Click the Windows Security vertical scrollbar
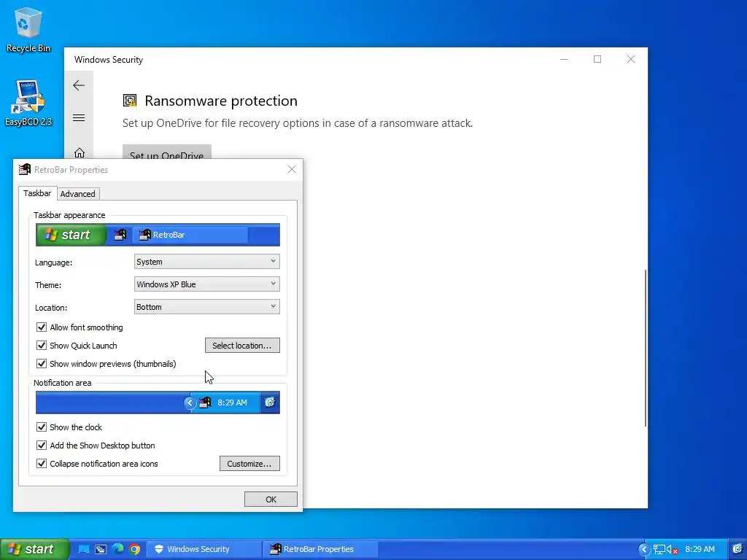 [646, 348]
